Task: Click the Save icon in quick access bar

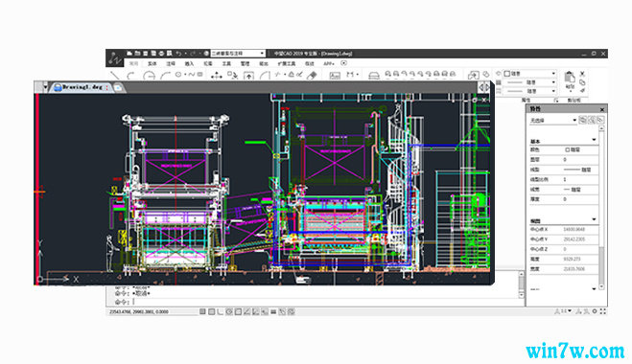Action: click(146, 53)
